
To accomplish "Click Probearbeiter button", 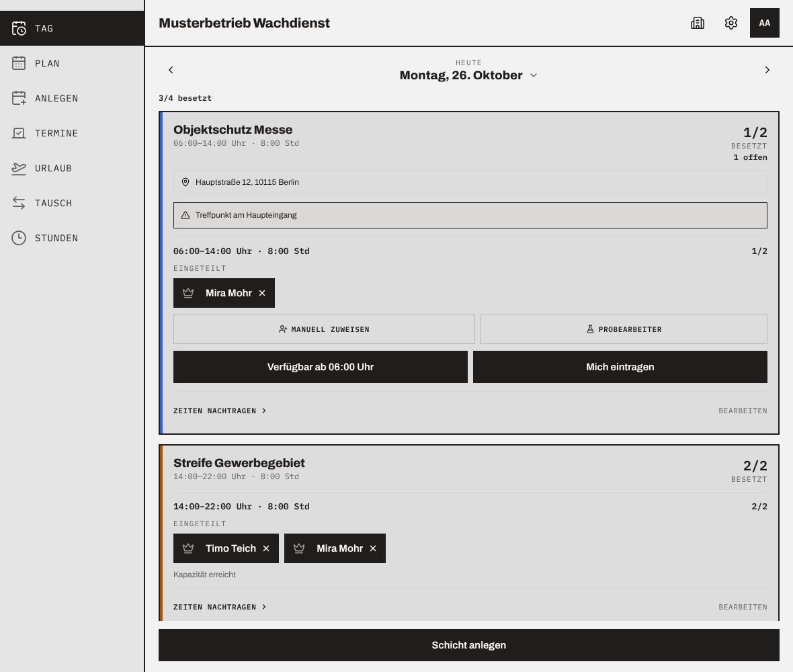I will 624,329.
